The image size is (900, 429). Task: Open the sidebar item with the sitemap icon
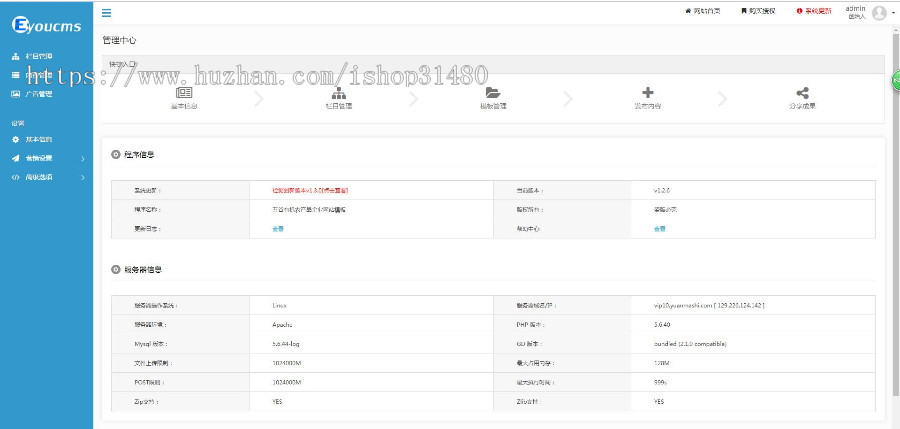[46, 56]
